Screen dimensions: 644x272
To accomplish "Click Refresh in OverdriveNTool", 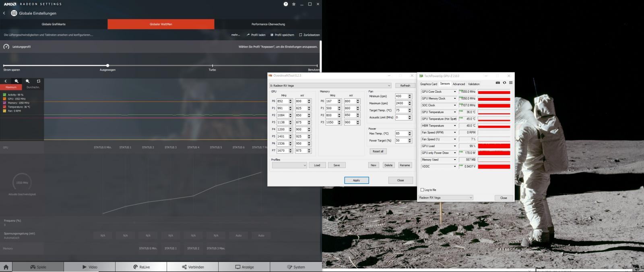I will pos(405,85).
